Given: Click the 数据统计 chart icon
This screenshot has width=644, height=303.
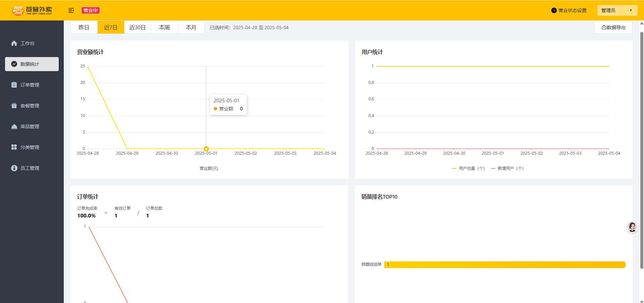Looking at the screenshot, I should (x=14, y=64).
